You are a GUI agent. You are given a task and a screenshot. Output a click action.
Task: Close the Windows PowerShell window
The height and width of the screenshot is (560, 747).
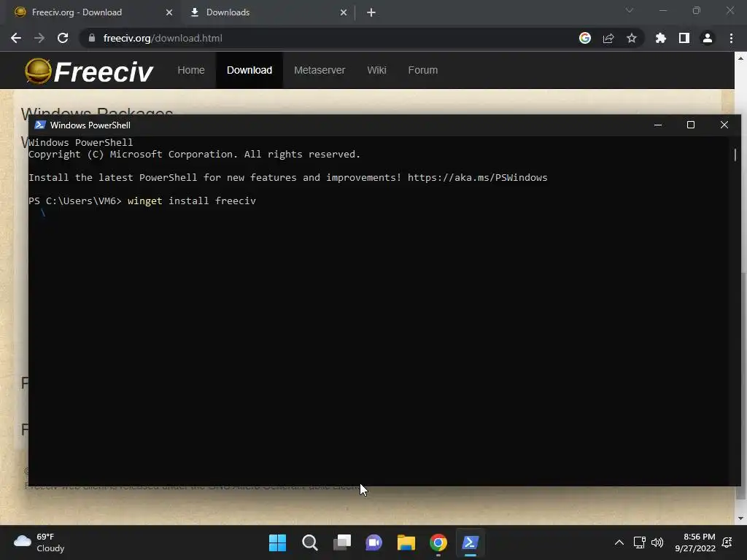click(x=724, y=125)
